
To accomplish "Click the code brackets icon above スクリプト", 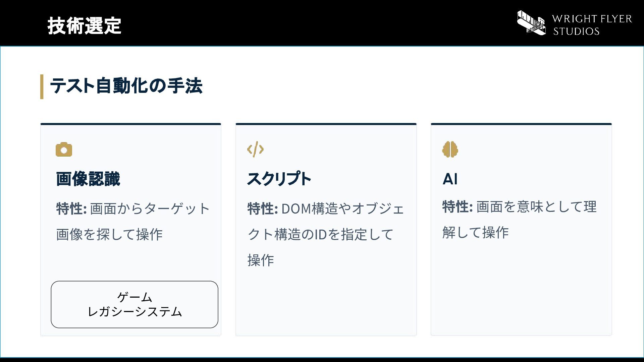I will (255, 149).
